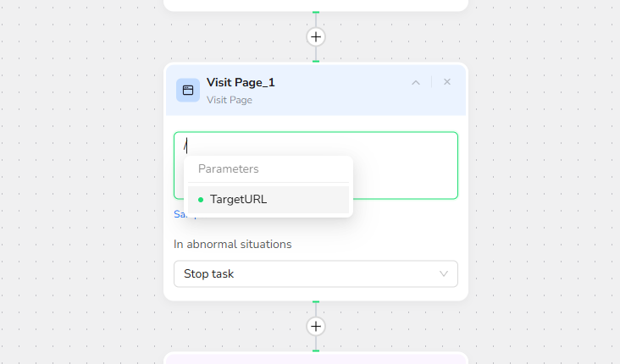
Task: Click the green dot beside TargetURL
Action: click(201, 200)
